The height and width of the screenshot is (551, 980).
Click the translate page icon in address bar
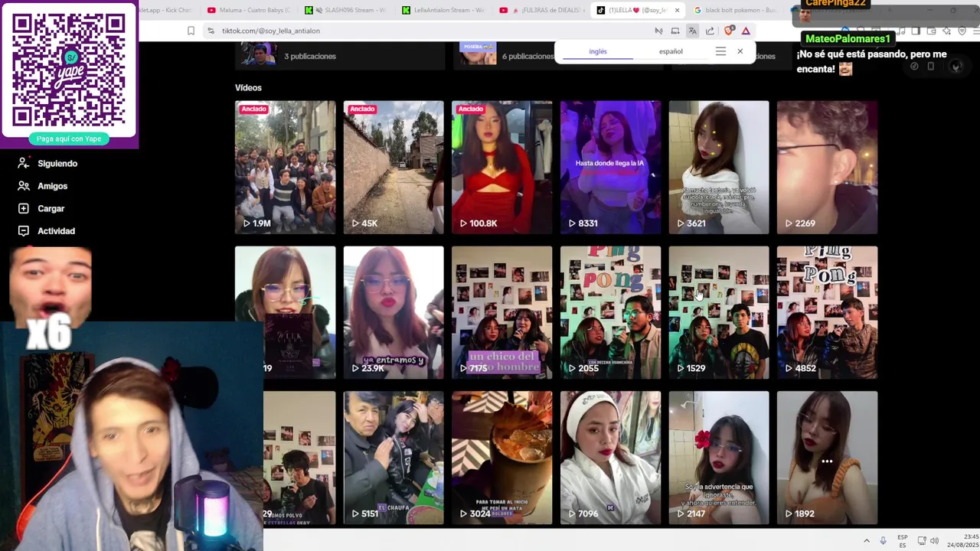coord(692,31)
